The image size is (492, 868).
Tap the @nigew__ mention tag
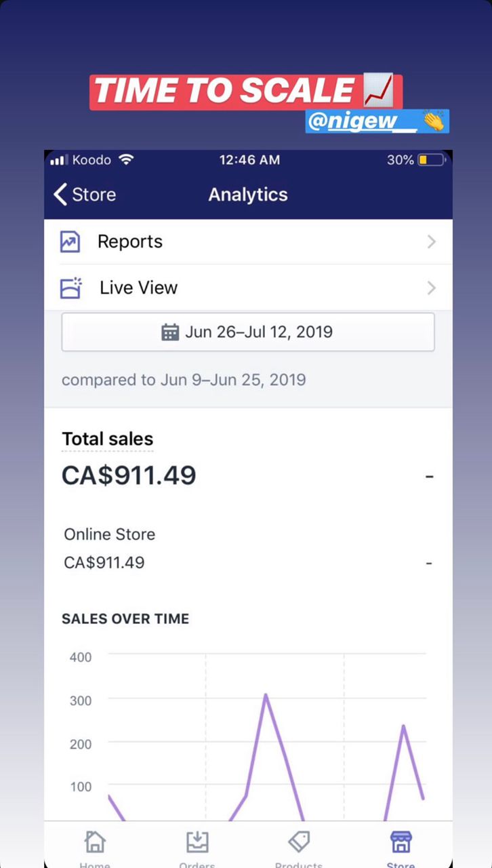(x=361, y=121)
